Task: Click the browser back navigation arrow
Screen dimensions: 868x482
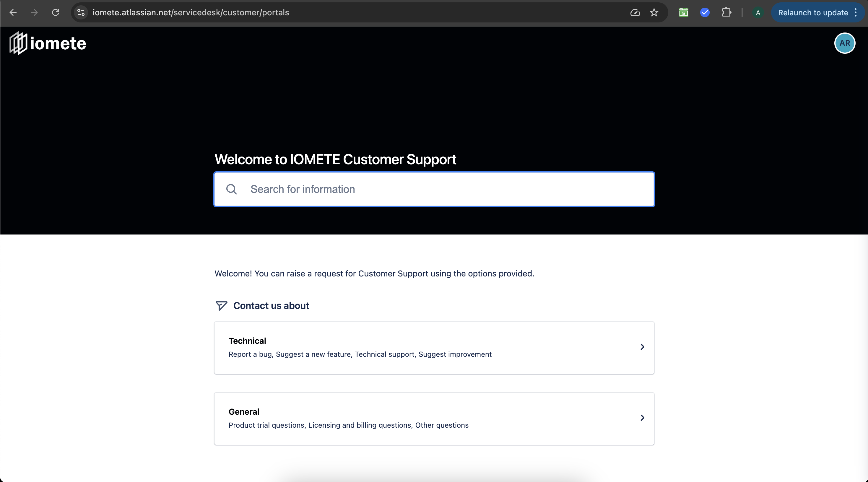Action: 13,12
